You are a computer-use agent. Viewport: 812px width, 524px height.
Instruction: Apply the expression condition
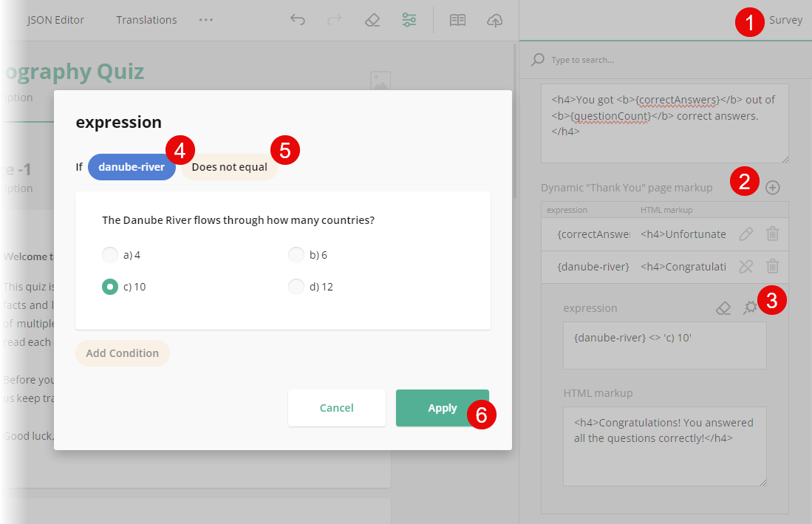point(442,407)
